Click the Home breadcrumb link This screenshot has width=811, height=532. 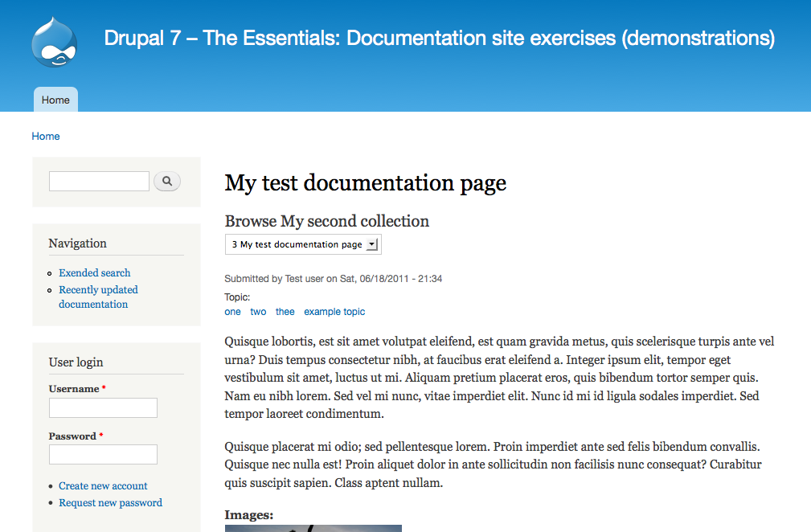tap(46, 137)
